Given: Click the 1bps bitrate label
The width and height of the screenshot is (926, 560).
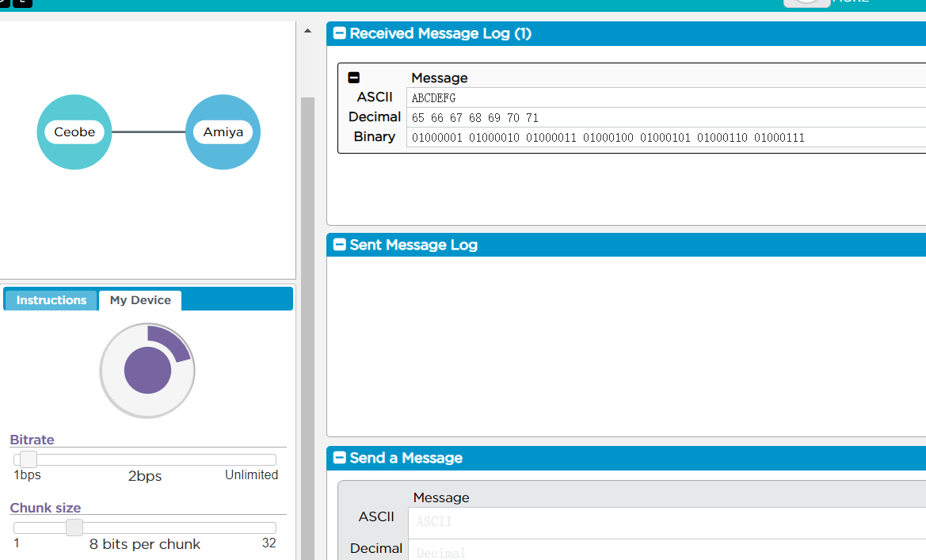Looking at the screenshot, I should click(27, 475).
